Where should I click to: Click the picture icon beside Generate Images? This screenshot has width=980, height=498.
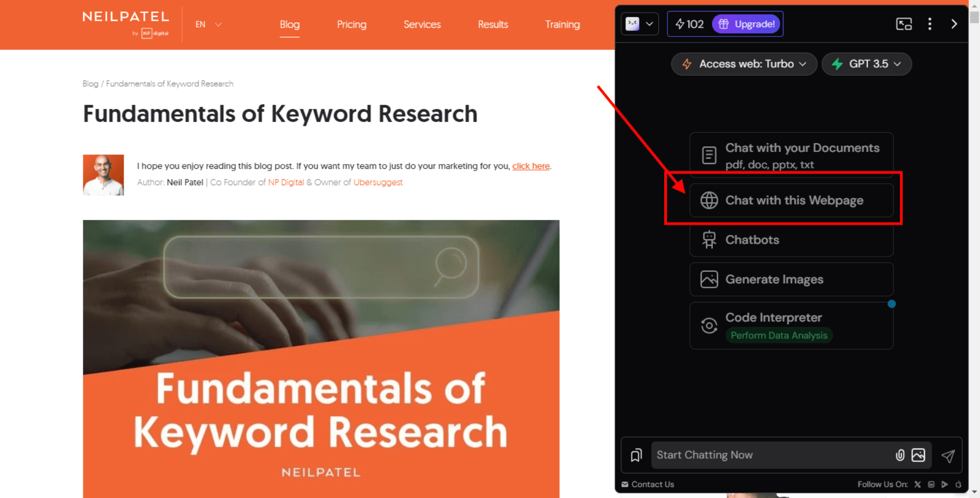(x=709, y=280)
